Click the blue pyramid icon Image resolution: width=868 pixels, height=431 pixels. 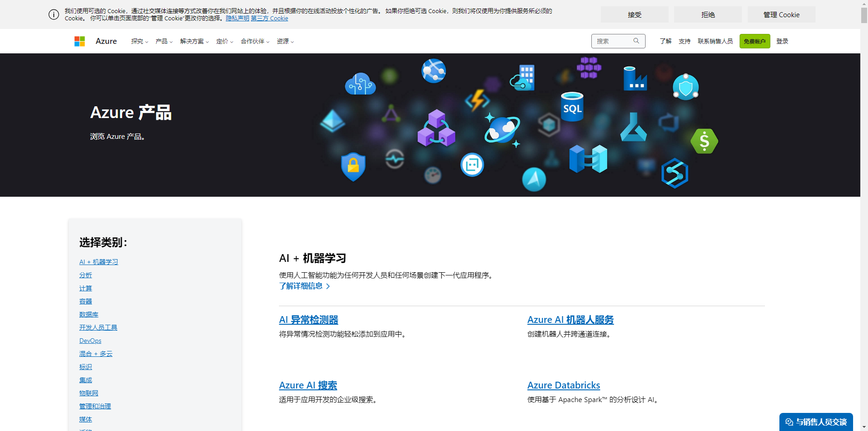click(x=332, y=121)
